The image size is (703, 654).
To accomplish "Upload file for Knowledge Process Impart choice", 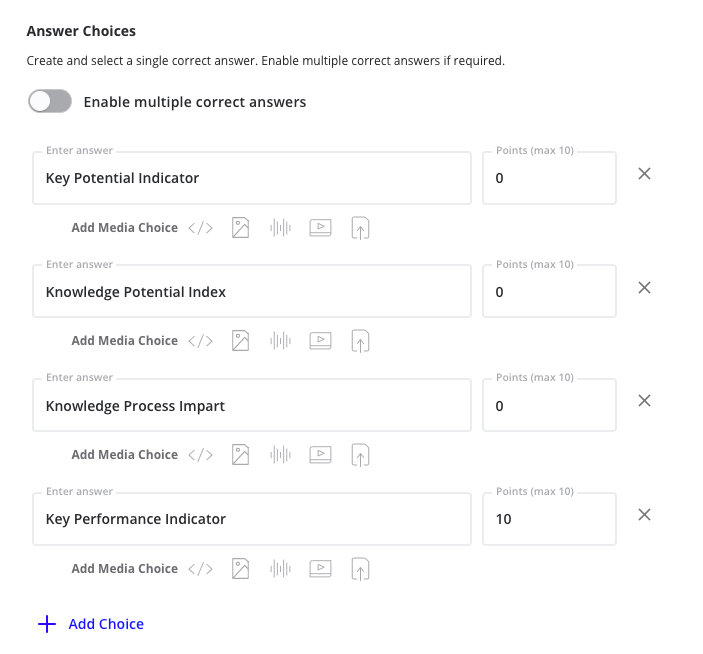I will 360,455.
